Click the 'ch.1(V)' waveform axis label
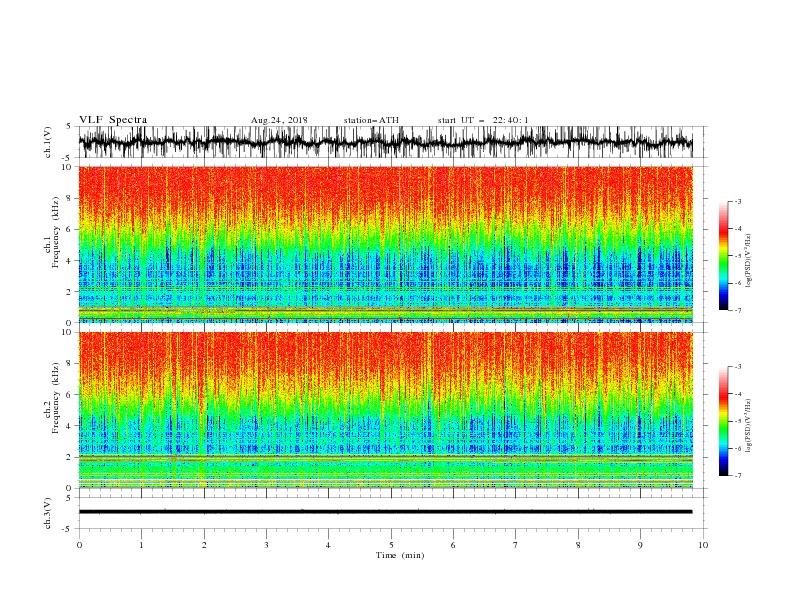This screenshot has height=612, width=792. point(48,142)
